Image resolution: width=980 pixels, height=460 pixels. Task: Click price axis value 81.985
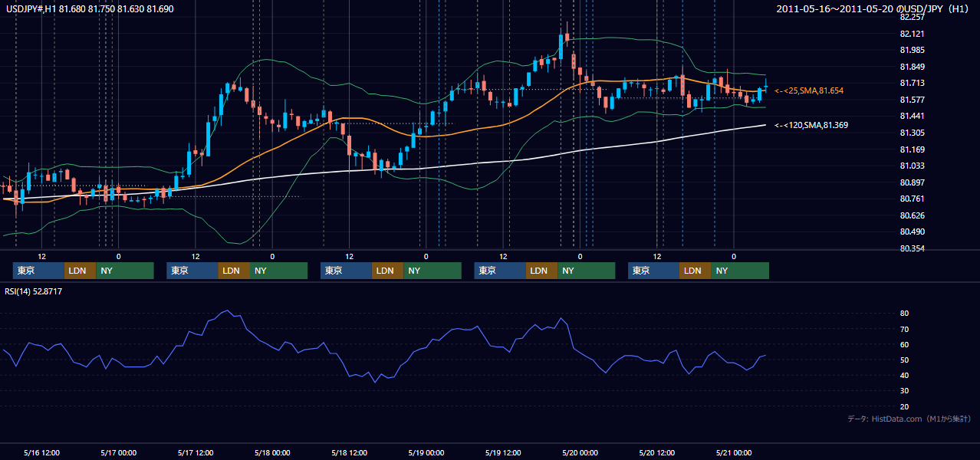pyautogui.click(x=912, y=50)
